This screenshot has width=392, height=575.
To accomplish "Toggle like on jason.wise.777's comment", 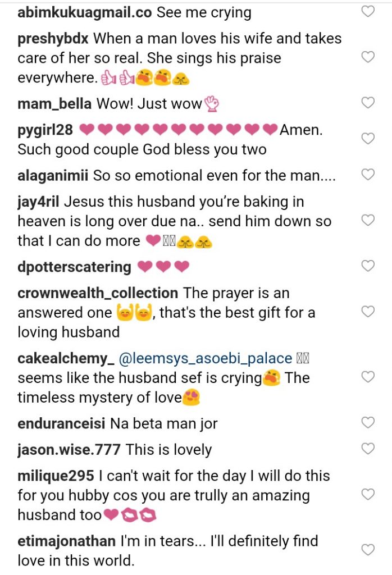I will click(x=367, y=449).
